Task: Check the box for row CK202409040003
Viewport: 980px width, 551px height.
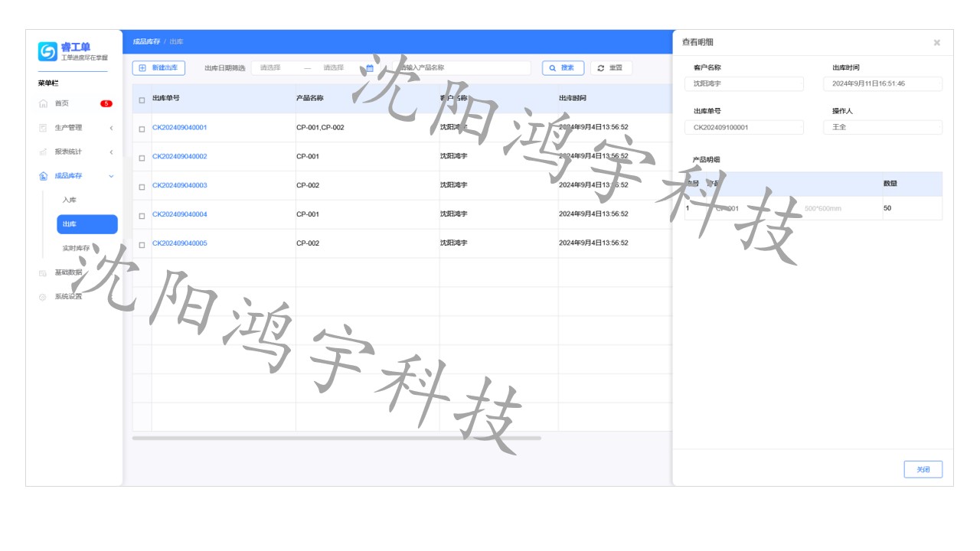Action: [142, 187]
